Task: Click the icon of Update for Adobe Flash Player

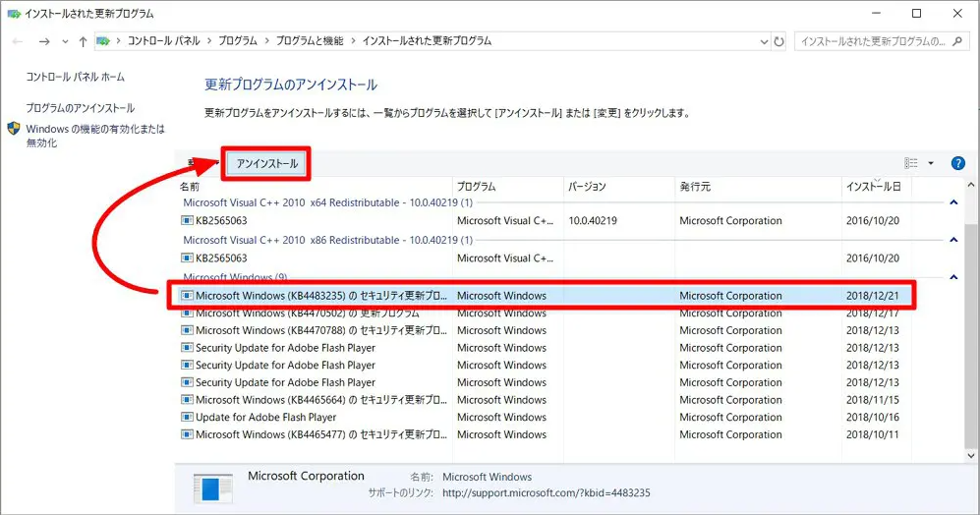Action: 187,417
